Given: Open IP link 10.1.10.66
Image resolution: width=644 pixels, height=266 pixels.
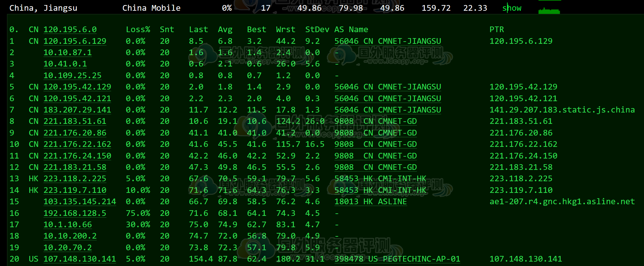Looking at the screenshot, I should [68, 225].
